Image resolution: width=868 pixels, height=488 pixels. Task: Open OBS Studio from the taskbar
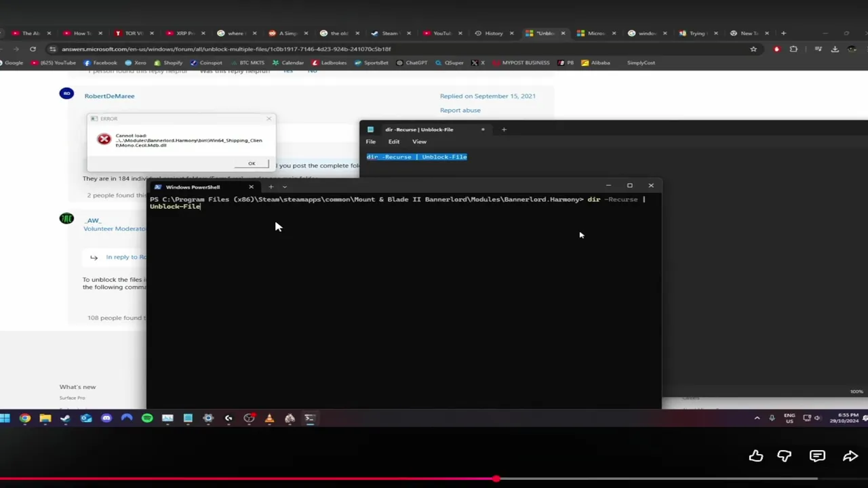[249, 418]
